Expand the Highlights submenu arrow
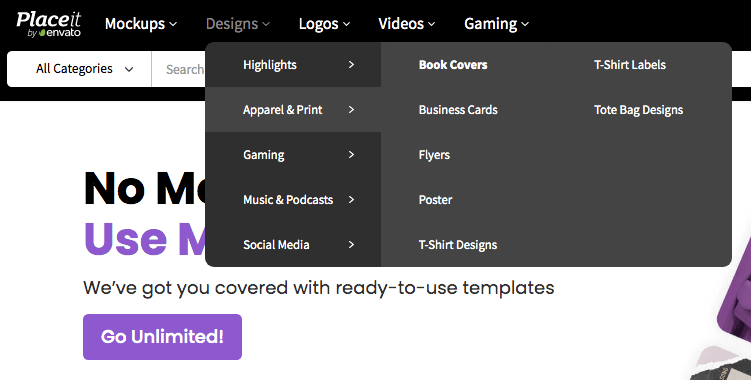The width and height of the screenshot is (751, 380). point(351,65)
